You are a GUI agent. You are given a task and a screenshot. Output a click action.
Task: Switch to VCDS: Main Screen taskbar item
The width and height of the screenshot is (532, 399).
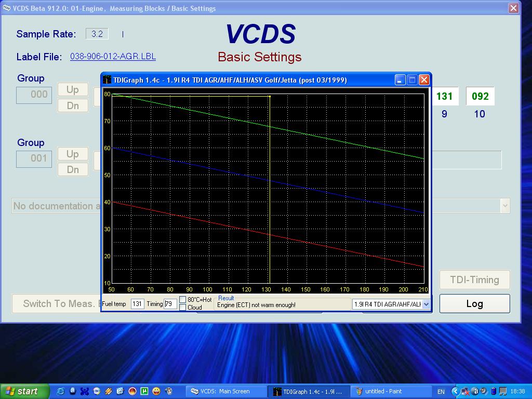(x=225, y=391)
